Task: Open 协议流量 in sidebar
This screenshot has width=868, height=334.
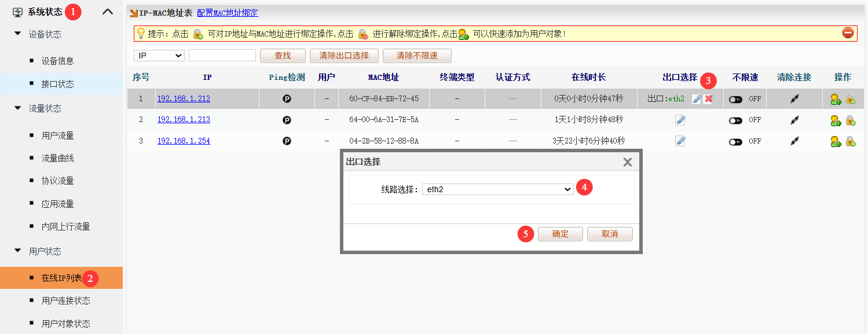Action: click(57, 181)
